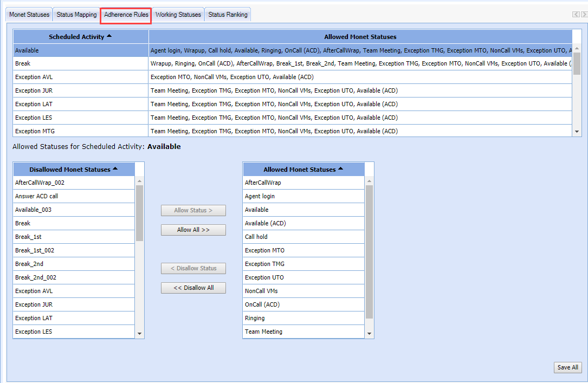Switch to the Status Mapping tab
Screen dimensions: 588x383
pyautogui.click(x=76, y=15)
